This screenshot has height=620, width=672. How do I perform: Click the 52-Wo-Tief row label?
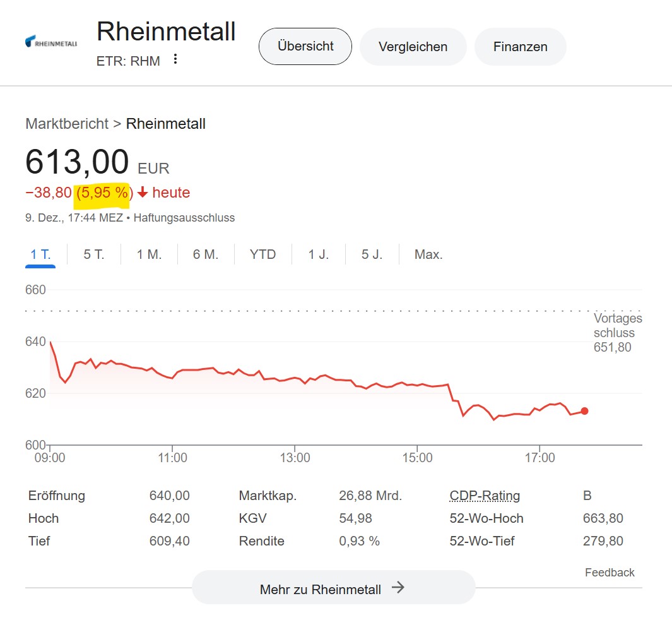(482, 541)
